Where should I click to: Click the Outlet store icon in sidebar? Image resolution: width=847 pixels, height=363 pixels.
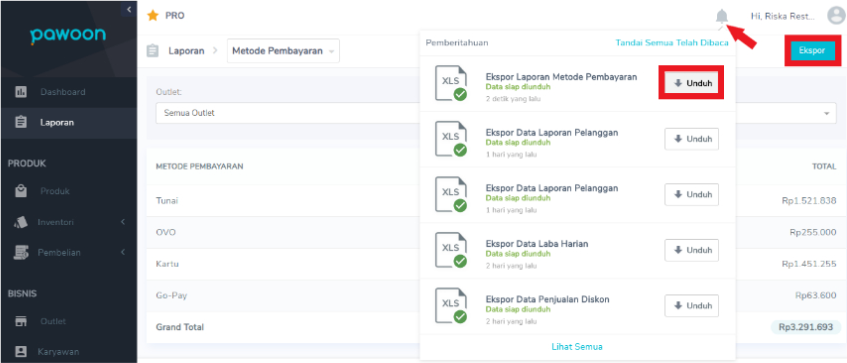pyautogui.click(x=21, y=321)
